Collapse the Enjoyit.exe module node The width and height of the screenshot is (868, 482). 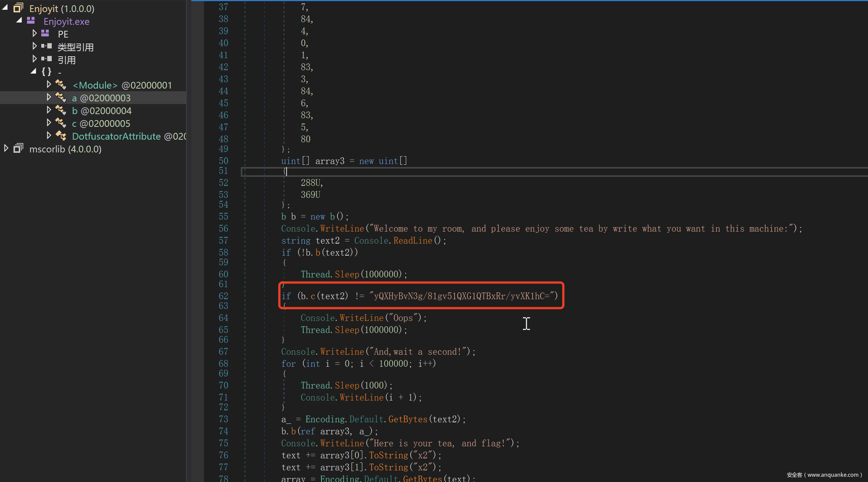[x=19, y=20]
